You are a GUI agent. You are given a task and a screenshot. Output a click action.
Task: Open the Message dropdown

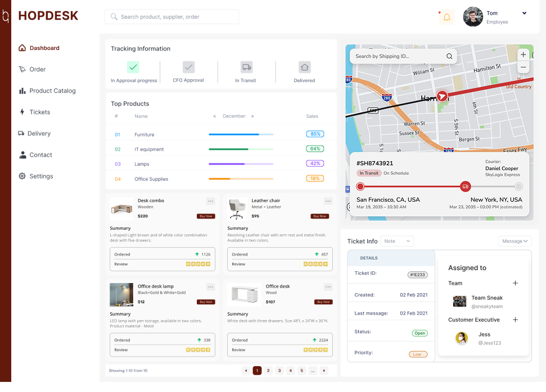tap(515, 241)
